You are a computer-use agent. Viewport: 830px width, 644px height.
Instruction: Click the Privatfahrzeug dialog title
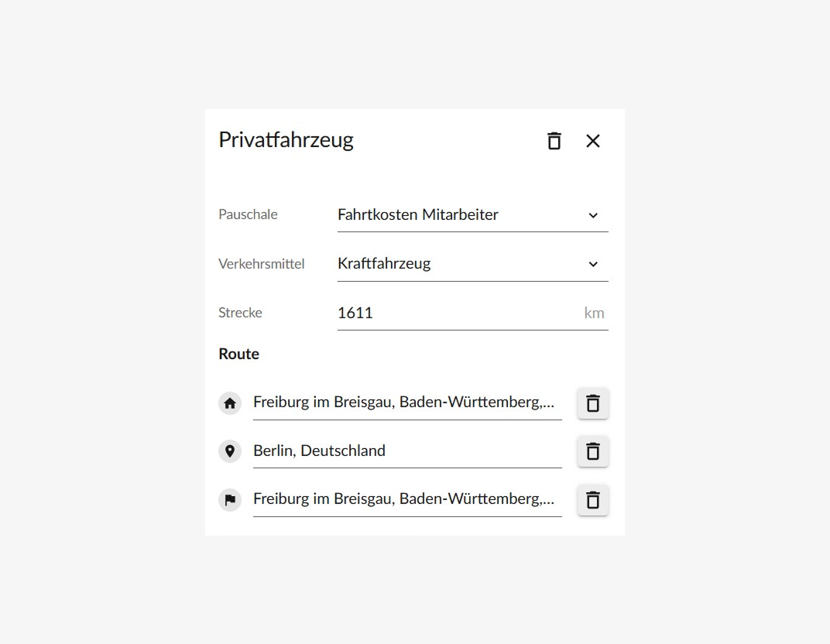coord(286,140)
